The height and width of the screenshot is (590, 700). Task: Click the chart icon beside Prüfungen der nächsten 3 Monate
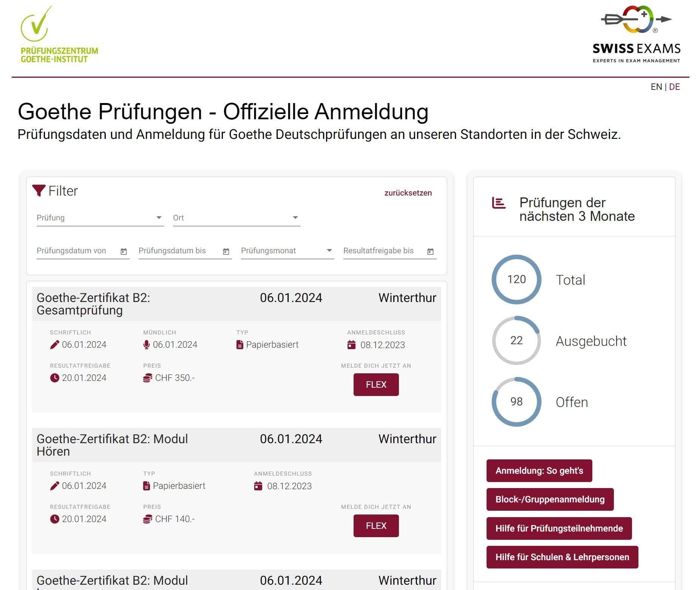click(x=499, y=203)
